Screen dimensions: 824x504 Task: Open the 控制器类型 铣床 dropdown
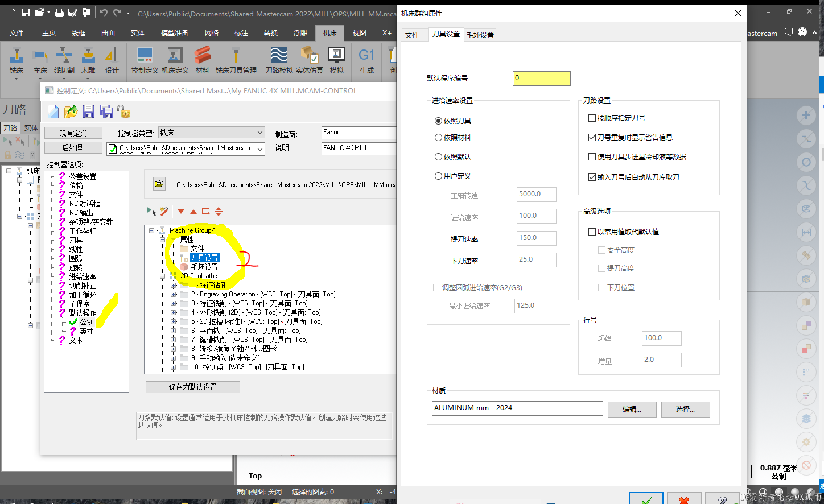coord(259,132)
